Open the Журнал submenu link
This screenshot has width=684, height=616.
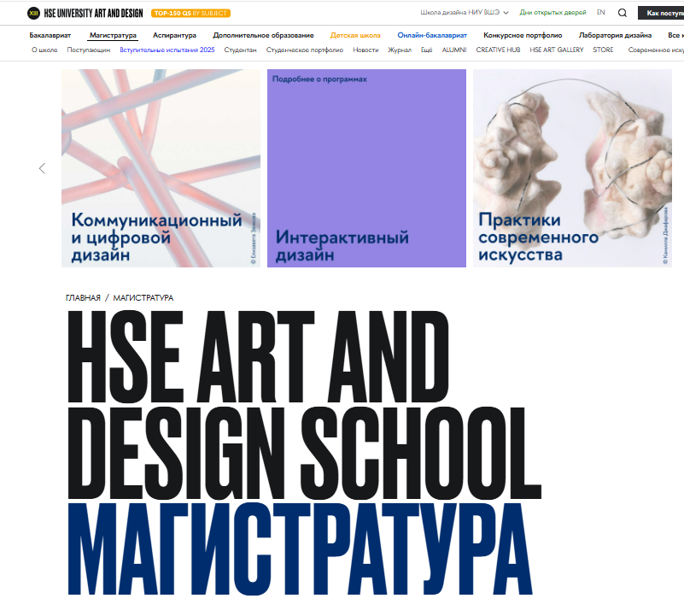coord(400,50)
